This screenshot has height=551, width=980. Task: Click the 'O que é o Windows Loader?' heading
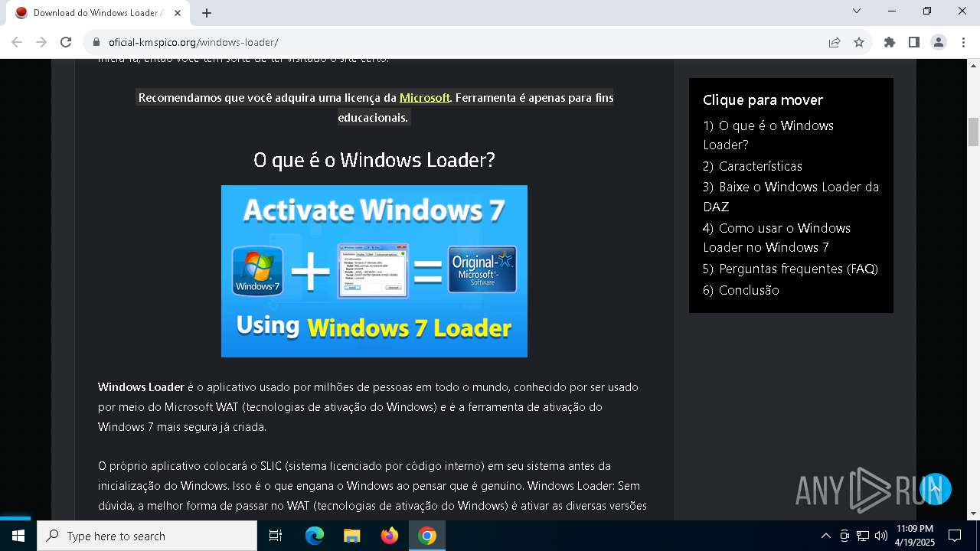pos(374,160)
